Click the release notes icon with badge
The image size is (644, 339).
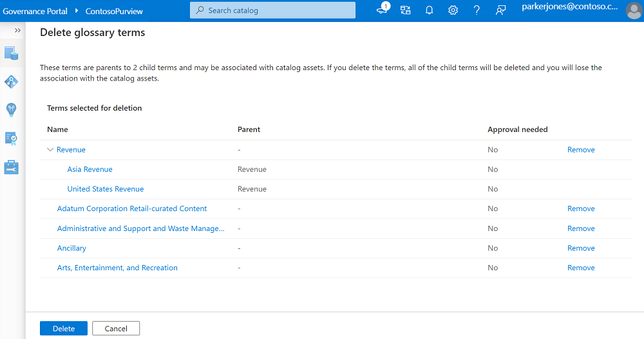click(382, 10)
